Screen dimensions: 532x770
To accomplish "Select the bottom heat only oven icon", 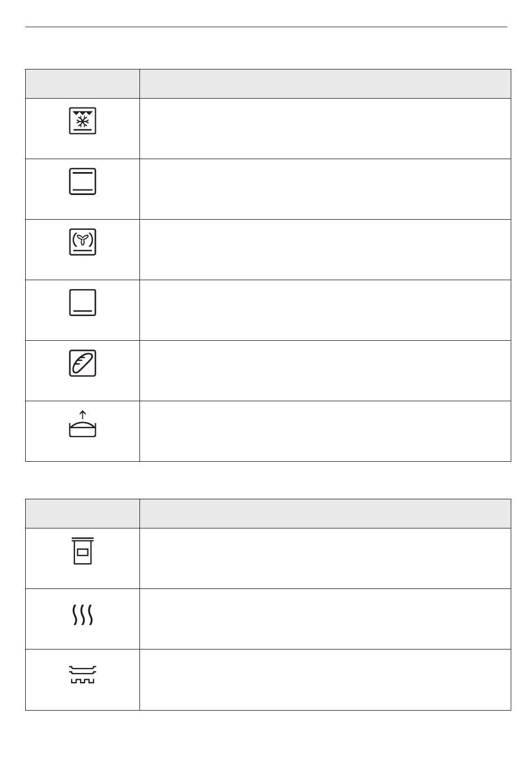I will [x=82, y=302].
